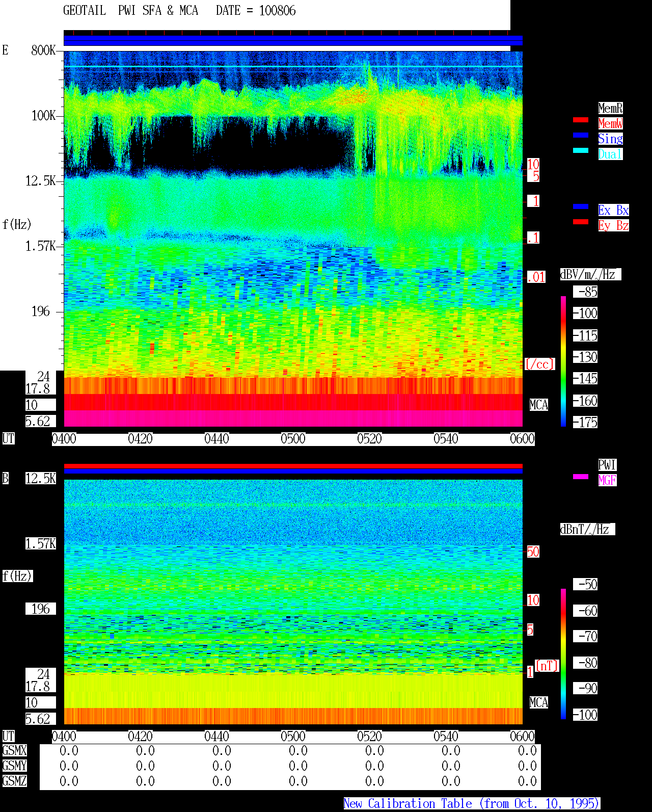This screenshot has height=812, width=652.
Task: Click the red Ey Bz legend swatch
Action: 581,222
